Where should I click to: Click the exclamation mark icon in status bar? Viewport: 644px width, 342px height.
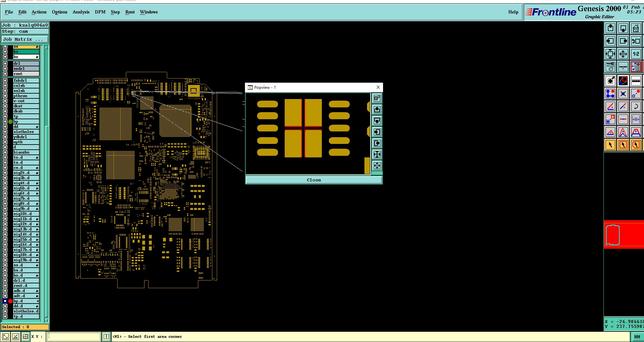(106, 337)
